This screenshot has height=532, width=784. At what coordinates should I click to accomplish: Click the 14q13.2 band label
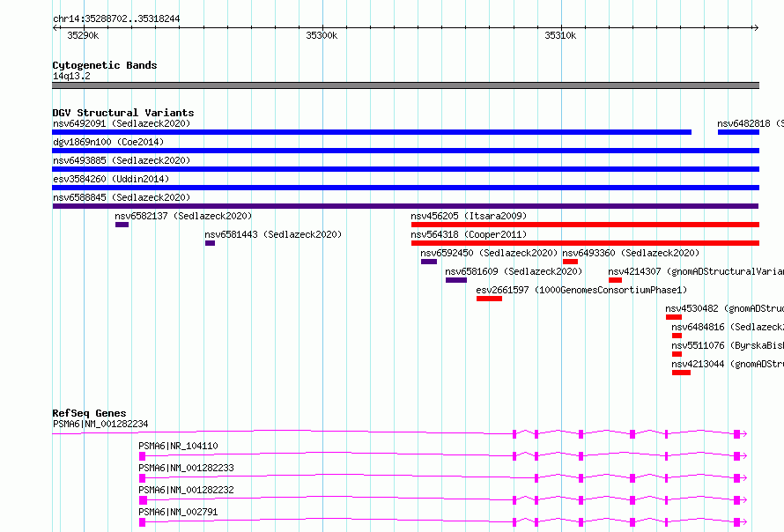click(x=71, y=76)
